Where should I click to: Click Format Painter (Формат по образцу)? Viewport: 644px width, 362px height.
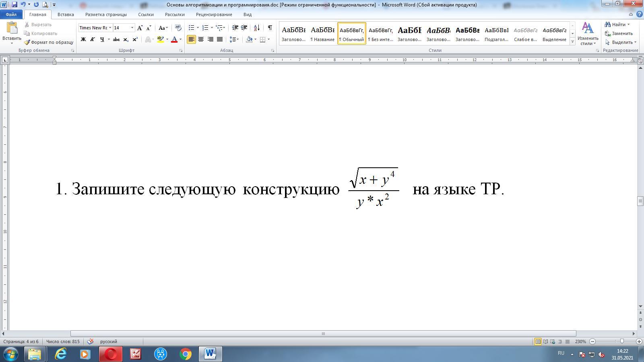(x=49, y=42)
